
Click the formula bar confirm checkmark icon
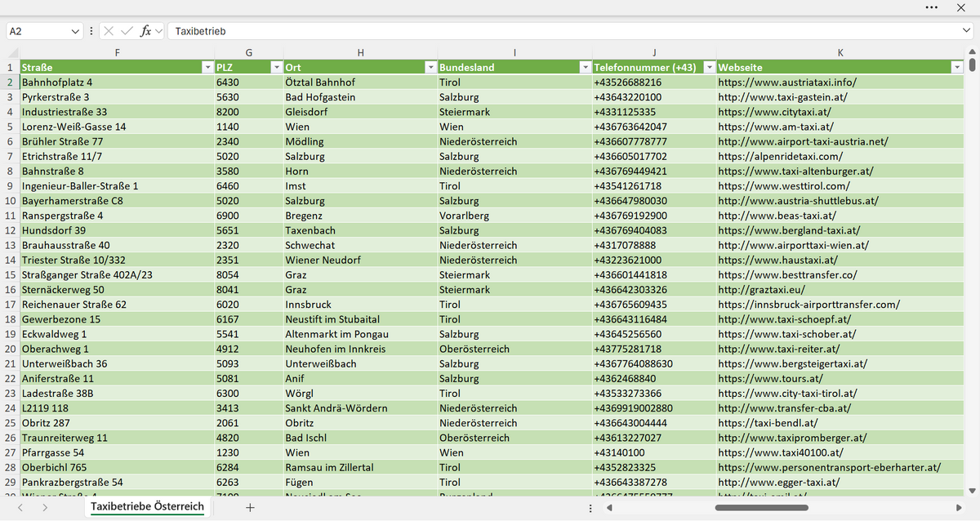coord(127,31)
